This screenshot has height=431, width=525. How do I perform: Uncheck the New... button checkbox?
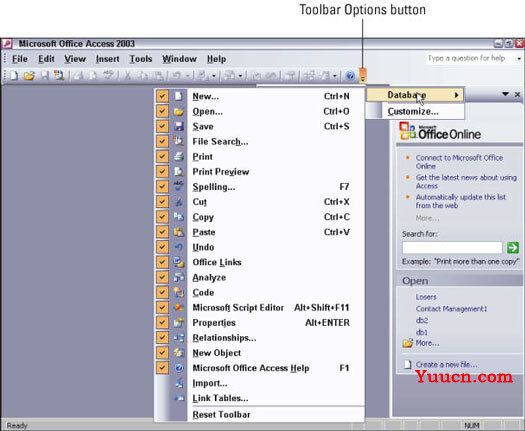click(x=162, y=96)
